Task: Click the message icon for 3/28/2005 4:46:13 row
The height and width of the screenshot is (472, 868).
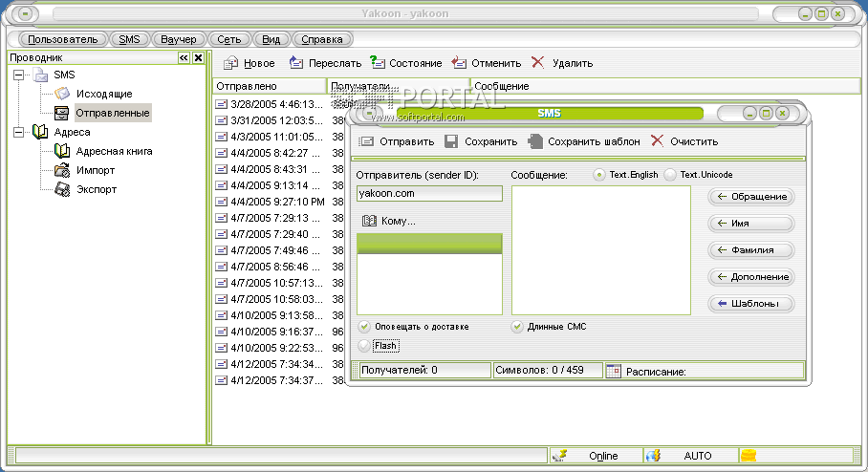Action: [222, 104]
